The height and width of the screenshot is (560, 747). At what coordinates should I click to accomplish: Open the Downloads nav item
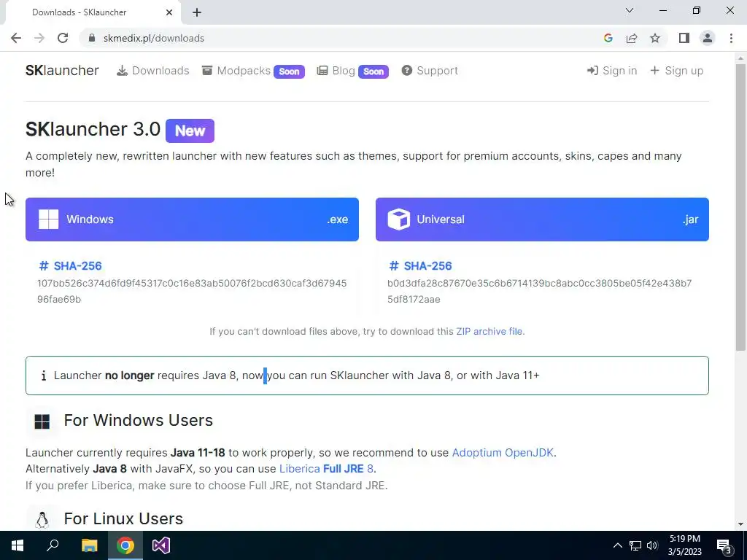click(x=153, y=71)
